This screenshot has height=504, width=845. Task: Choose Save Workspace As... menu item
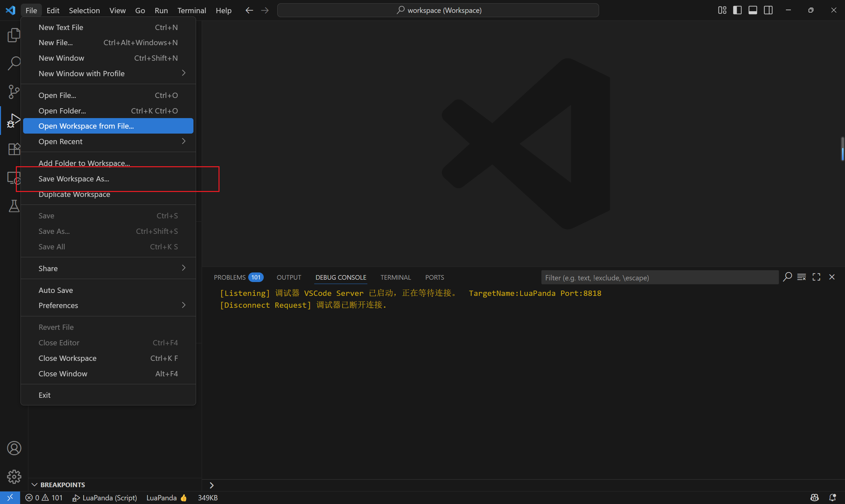click(x=74, y=179)
